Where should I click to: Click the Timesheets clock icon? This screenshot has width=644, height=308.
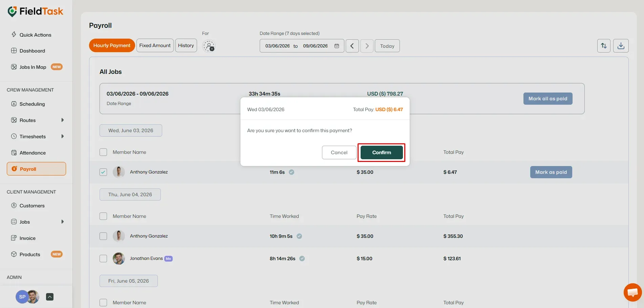click(x=14, y=136)
